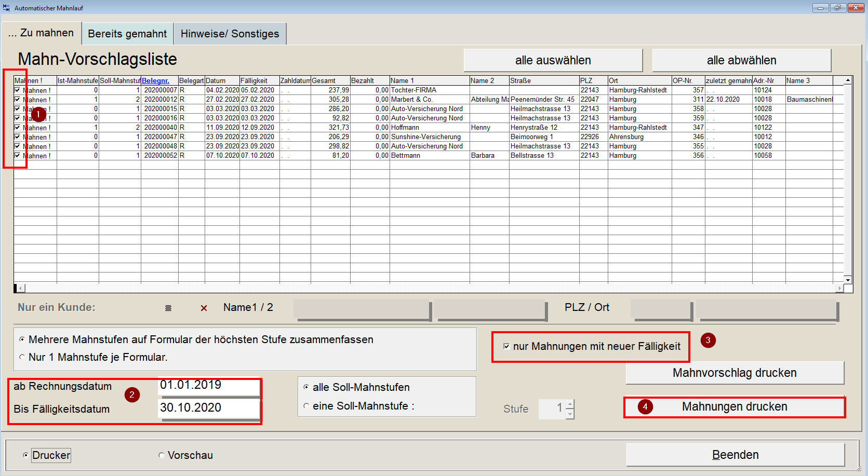Toggle the Mahnen checkbox for Beleg 202000048
Viewport: 868px width, 476px height.
18,146
